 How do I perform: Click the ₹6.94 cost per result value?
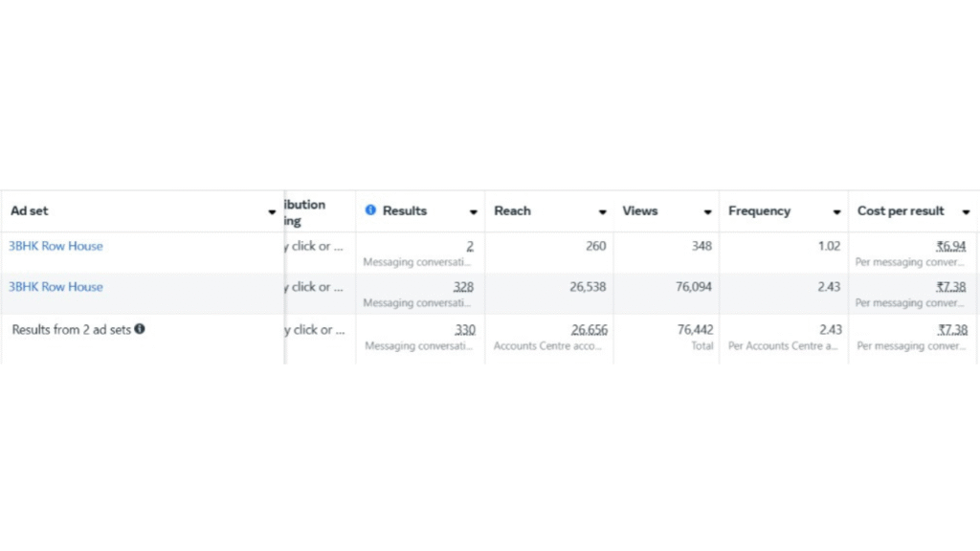pos(950,246)
